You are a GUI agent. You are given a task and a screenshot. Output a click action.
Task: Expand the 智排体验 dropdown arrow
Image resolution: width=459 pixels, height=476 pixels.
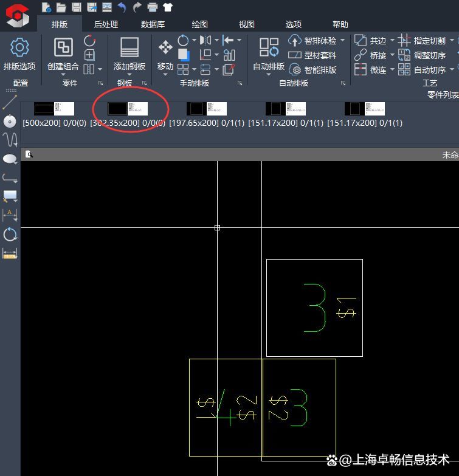pyautogui.click(x=343, y=40)
